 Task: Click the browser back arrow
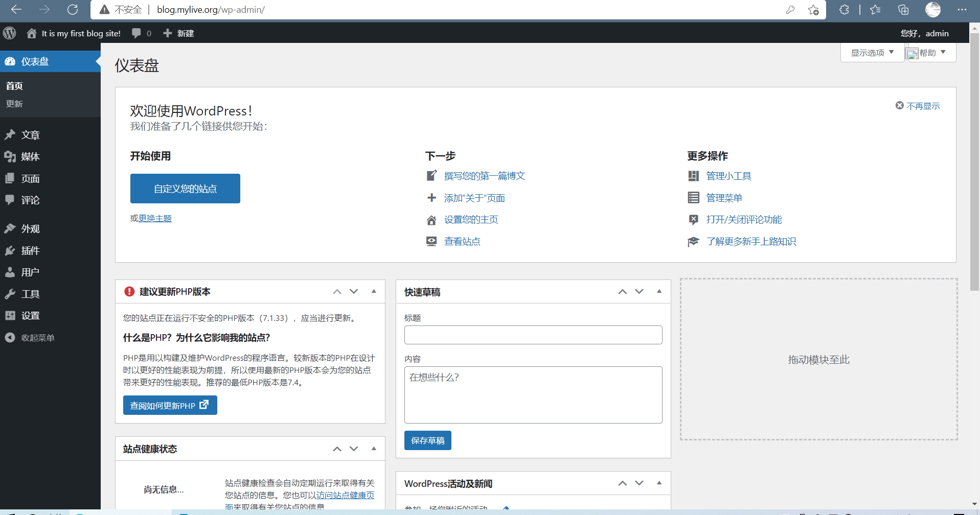(16, 9)
